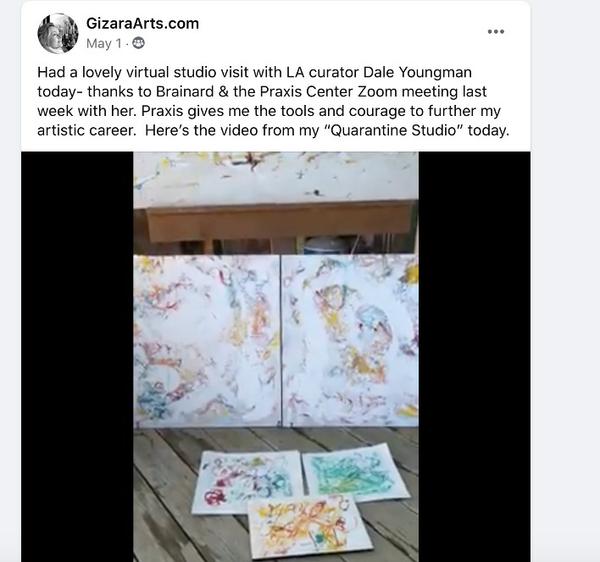The width and height of the screenshot is (600, 562).
Task: Click the post caption text block
Action: pyautogui.click(x=273, y=101)
